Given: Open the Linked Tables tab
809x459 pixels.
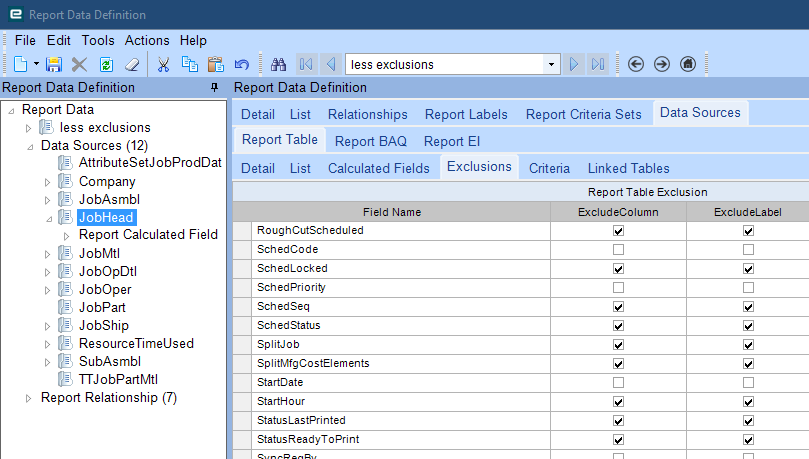Looking at the screenshot, I should coord(628,169).
